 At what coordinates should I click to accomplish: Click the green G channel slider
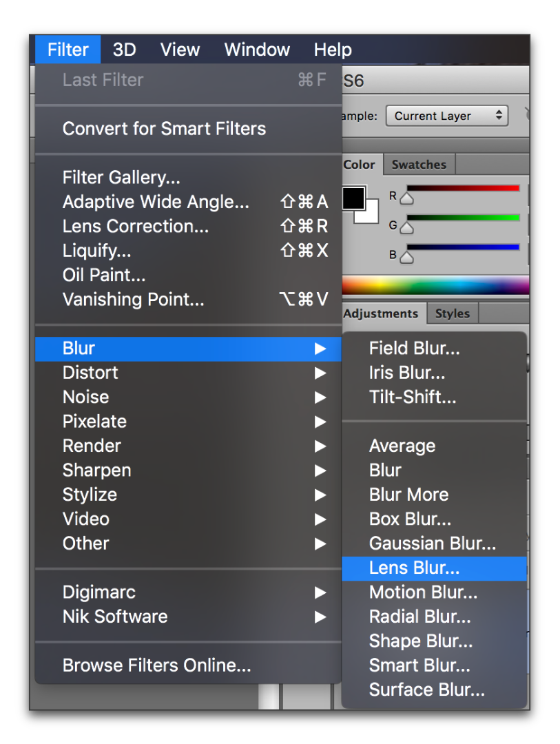point(462,218)
